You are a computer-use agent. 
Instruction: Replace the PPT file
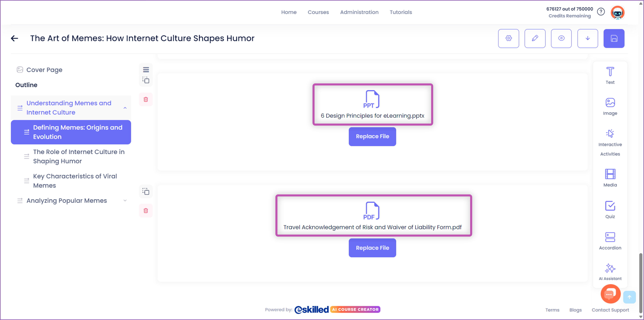(x=372, y=137)
